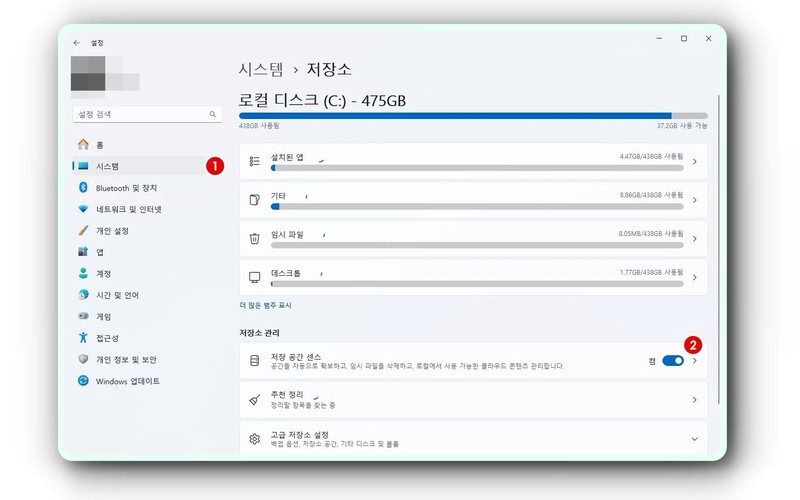This screenshot has width=800, height=500.
Task: Select 개인 설정 menu item
Action: point(147,231)
